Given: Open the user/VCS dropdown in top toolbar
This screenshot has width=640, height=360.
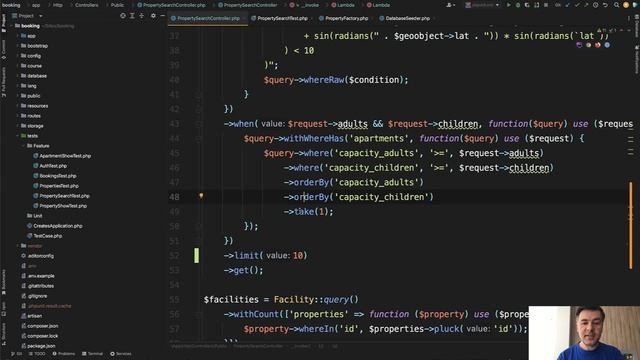Looking at the screenshot, I should (x=451, y=5).
